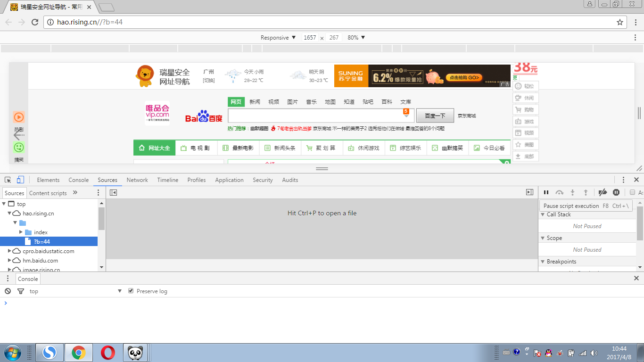Viewport: 644px width, 362px height.
Task: Switch to the Elements panel tab
Action: [x=48, y=180]
